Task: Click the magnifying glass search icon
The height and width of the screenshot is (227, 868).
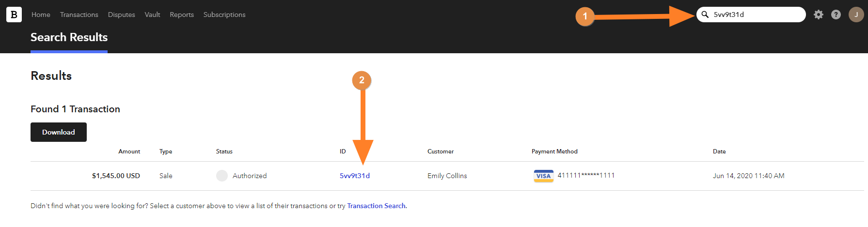Action: click(x=705, y=15)
